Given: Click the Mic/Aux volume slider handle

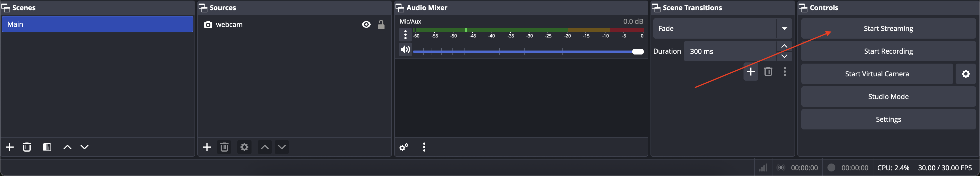Looking at the screenshot, I should point(638,52).
